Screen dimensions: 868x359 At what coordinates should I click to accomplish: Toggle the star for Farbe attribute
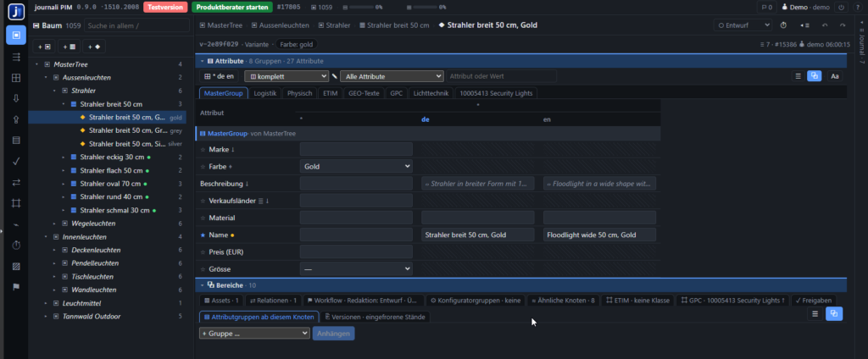pyautogui.click(x=203, y=166)
